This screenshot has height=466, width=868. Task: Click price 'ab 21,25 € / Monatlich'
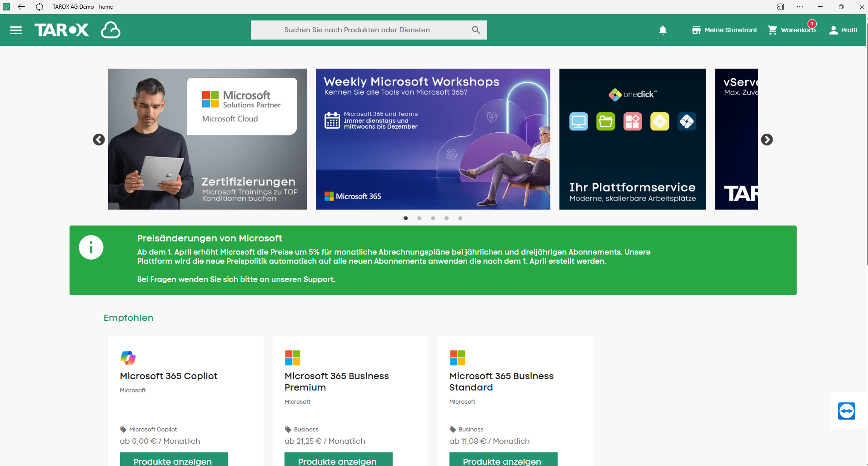point(325,441)
